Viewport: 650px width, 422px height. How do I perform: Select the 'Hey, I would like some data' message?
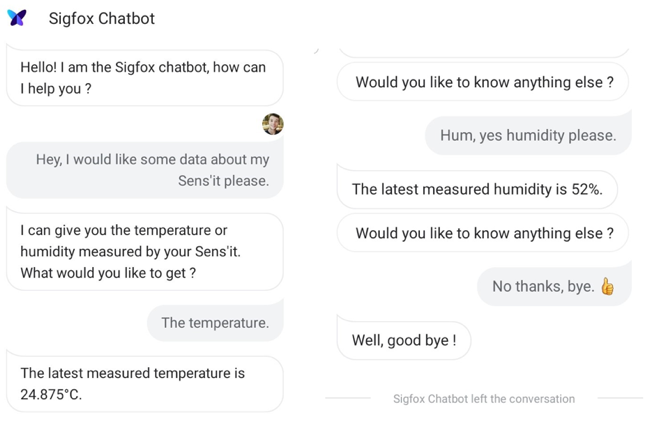click(x=145, y=170)
